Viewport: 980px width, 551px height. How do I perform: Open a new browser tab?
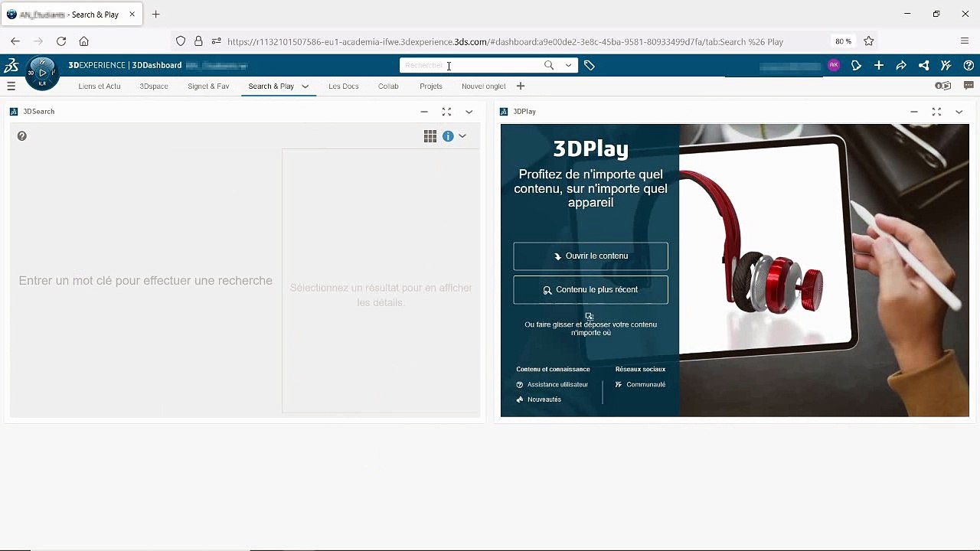pyautogui.click(x=156, y=14)
